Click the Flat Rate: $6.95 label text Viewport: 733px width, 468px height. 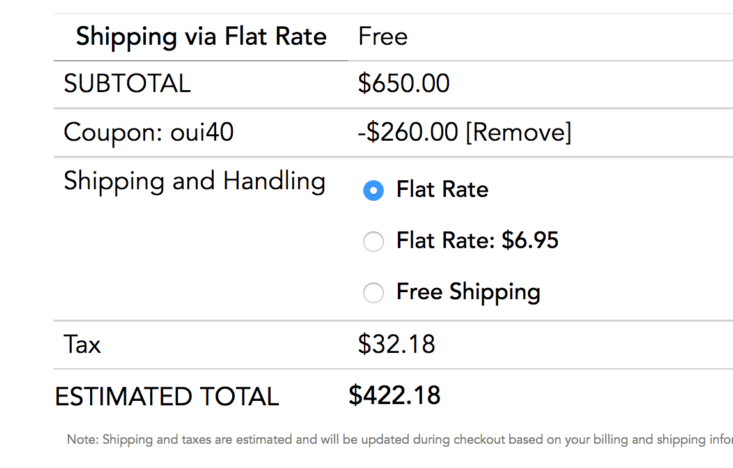coord(477,240)
